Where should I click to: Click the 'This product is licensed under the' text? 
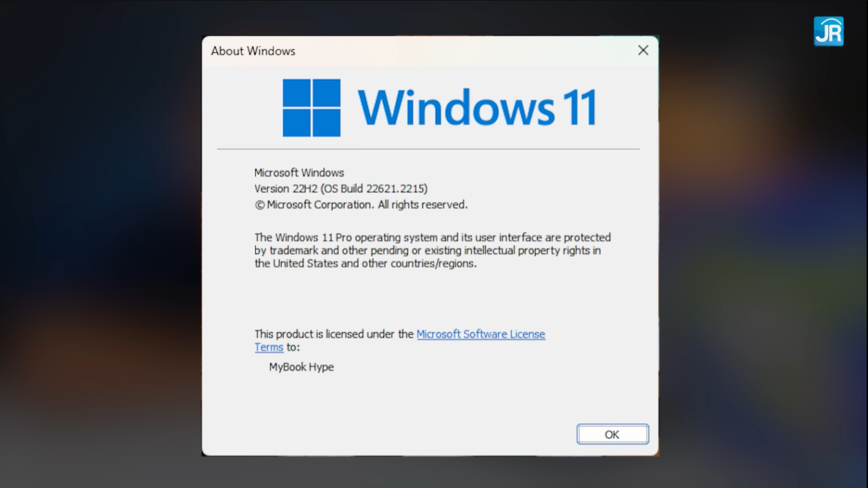click(334, 334)
